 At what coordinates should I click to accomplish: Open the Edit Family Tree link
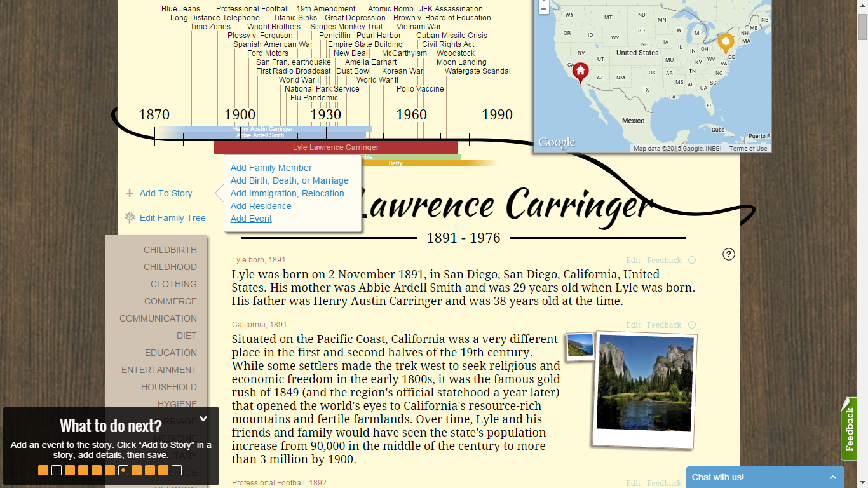pyautogui.click(x=173, y=218)
